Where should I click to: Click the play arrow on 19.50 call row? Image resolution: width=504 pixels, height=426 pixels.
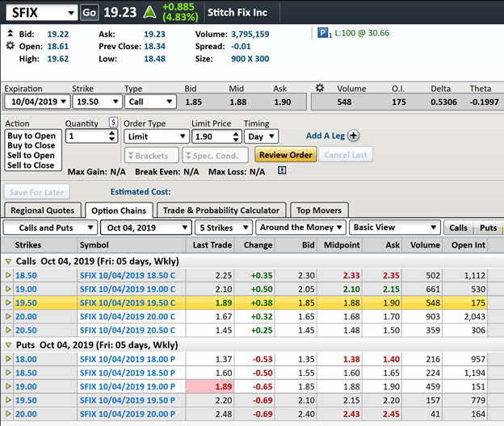pos(10,303)
